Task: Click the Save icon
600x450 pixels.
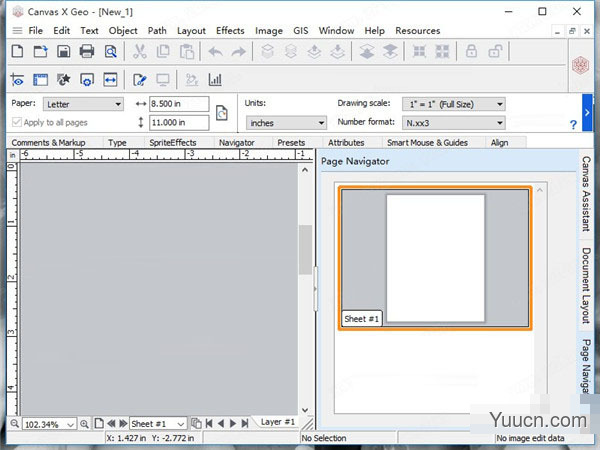Action: (64, 51)
